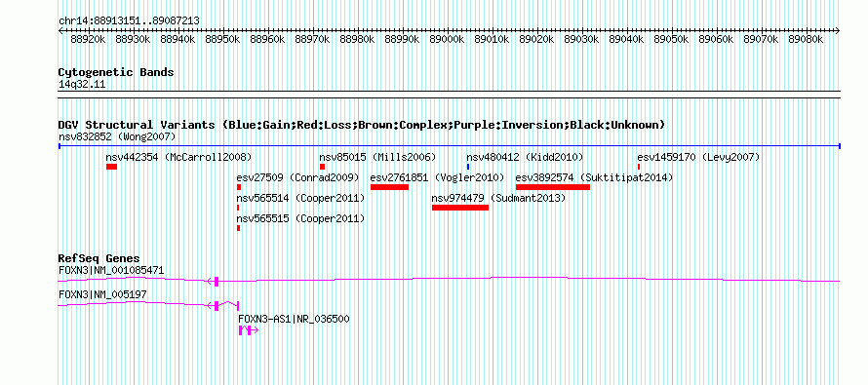Click nsv565515 (Cooper2011) variant label
This screenshot has height=385, width=868.
[x=300, y=218]
